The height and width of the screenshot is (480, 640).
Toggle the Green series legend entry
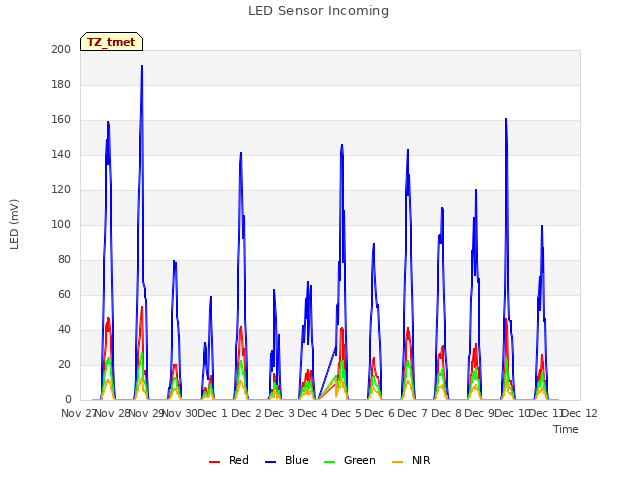pos(349,460)
